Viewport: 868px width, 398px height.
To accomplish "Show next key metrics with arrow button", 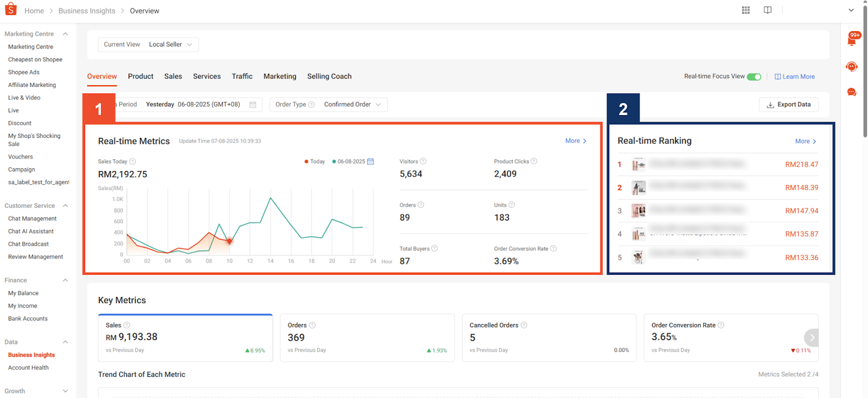I will pyautogui.click(x=812, y=338).
